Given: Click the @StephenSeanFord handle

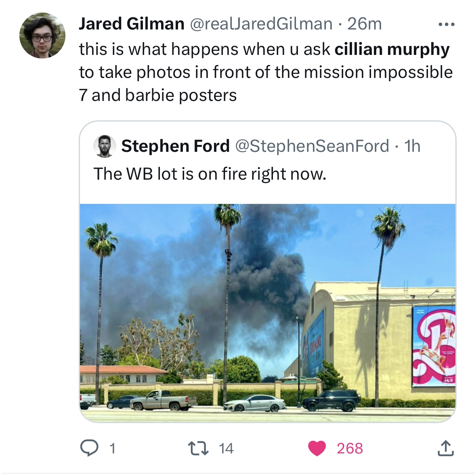Looking at the screenshot, I should [312, 146].
